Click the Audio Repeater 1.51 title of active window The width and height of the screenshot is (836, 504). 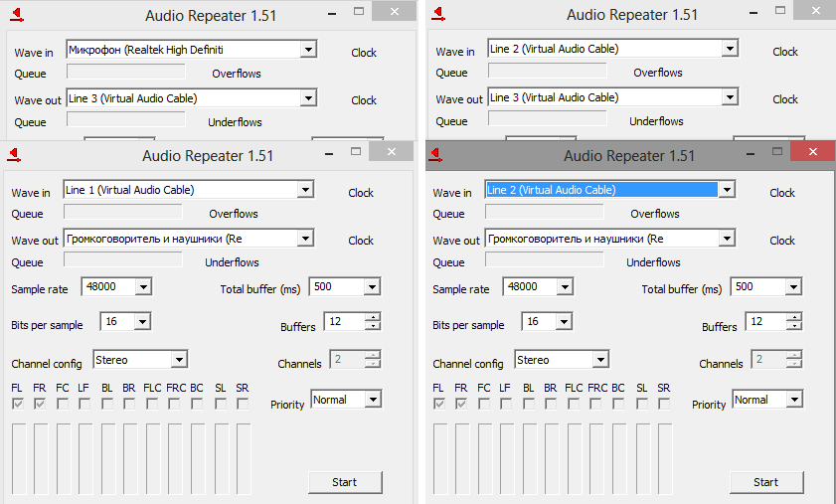point(629,156)
